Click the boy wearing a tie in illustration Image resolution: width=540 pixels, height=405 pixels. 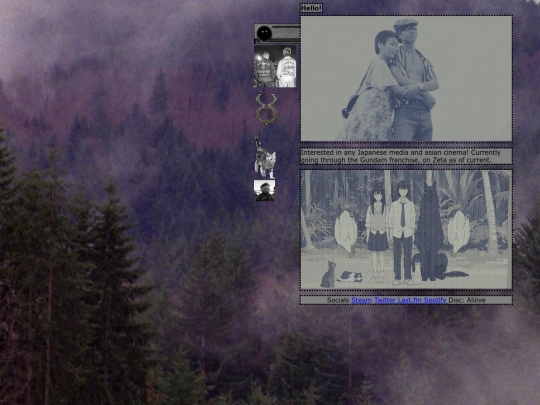click(x=402, y=232)
